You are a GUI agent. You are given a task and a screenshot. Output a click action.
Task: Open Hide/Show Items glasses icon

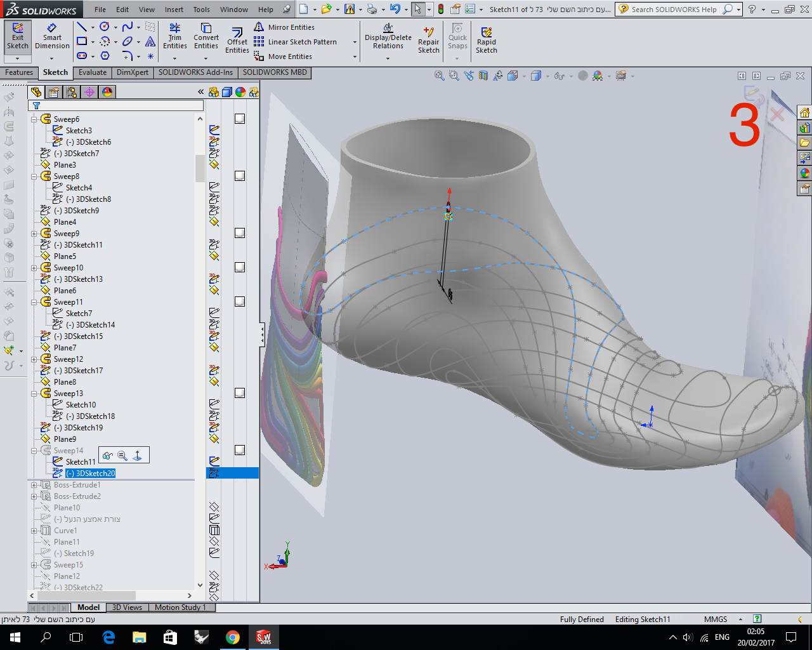[559, 76]
